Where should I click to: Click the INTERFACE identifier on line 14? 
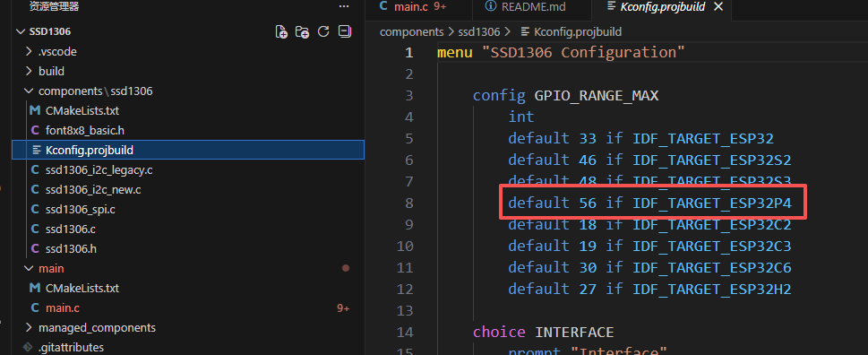tap(574, 333)
